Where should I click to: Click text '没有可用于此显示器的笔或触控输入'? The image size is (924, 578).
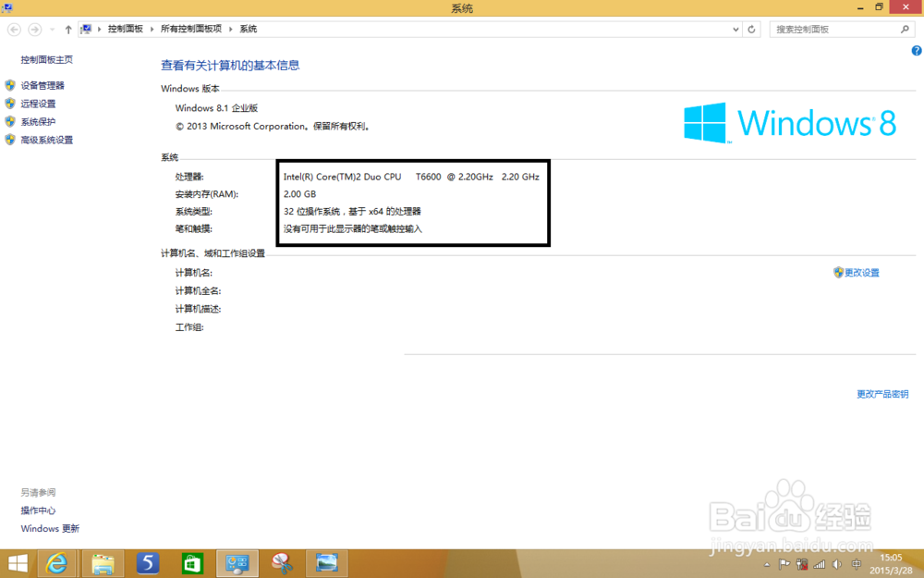(353, 228)
